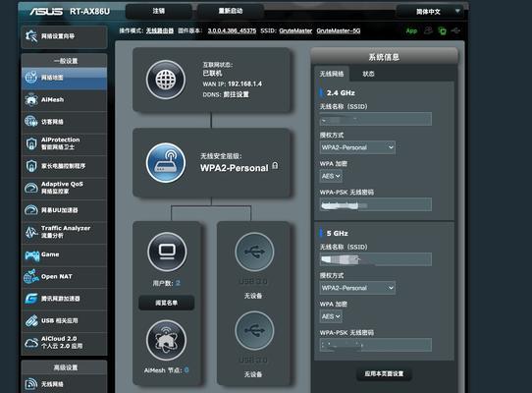The width and height of the screenshot is (532, 393).
Task: Click the green App link in header
Action: tap(411, 30)
